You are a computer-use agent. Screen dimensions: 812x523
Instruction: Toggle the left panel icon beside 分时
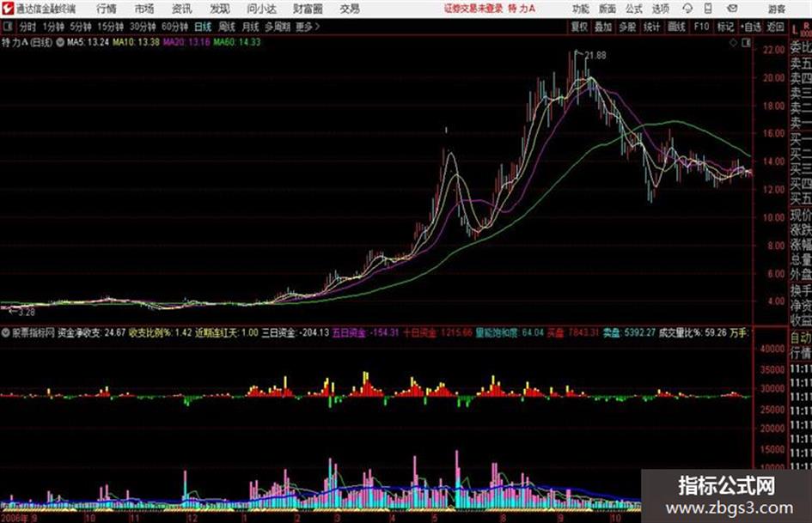pyautogui.click(x=7, y=27)
